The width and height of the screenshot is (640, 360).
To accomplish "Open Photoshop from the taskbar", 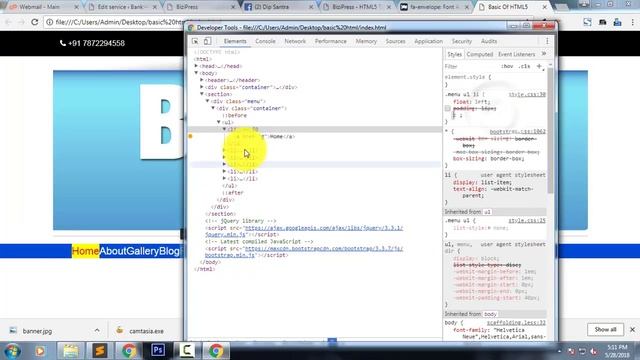I will (x=158, y=351).
